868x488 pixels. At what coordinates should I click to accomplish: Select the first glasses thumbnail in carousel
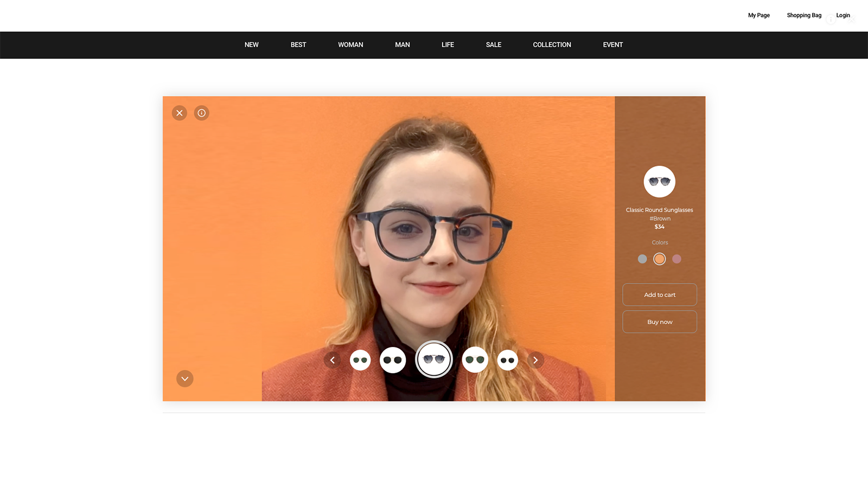pos(360,360)
